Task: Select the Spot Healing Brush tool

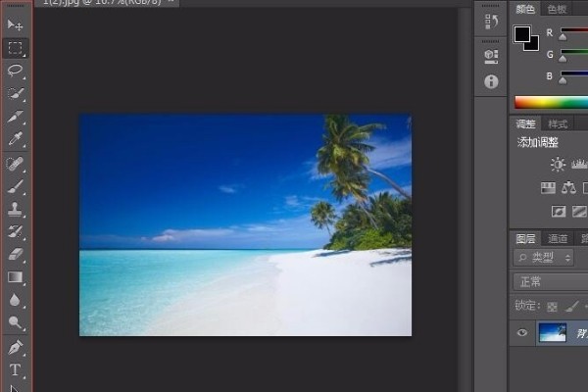Action: coord(15,164)
